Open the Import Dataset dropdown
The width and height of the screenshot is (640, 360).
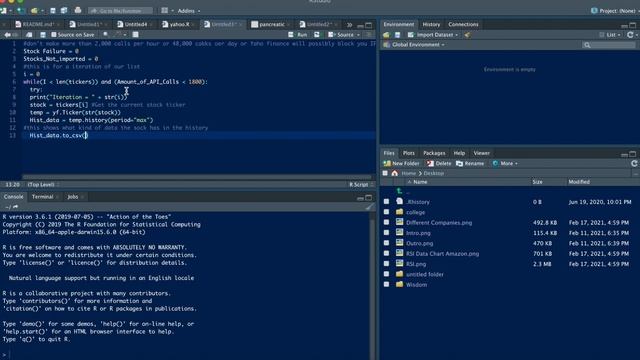click(x=433, y=35)
